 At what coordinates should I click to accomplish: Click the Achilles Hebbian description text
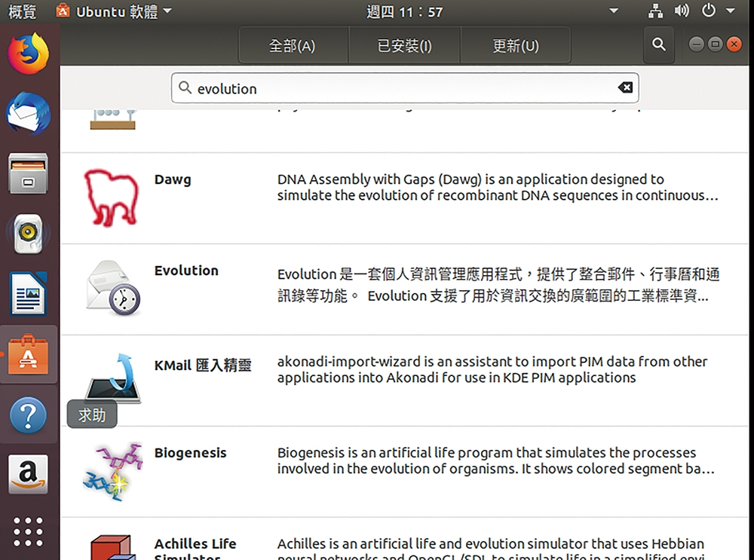click(491, 549)
